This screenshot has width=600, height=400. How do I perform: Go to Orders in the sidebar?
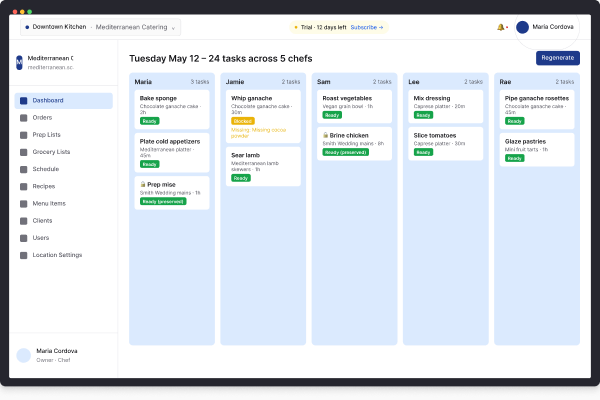(64, 118)
